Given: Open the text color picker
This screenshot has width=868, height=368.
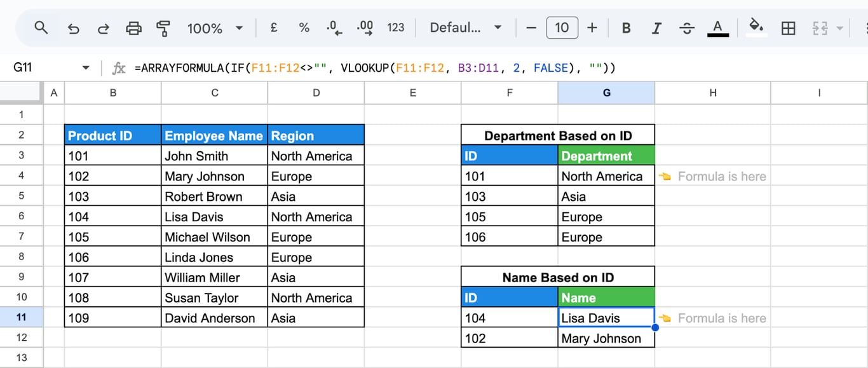Looking at the screenshot, I should 718,28.
